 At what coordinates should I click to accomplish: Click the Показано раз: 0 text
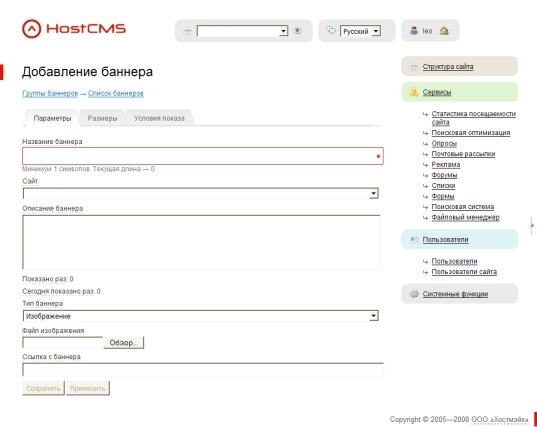(x=48, y=279)
